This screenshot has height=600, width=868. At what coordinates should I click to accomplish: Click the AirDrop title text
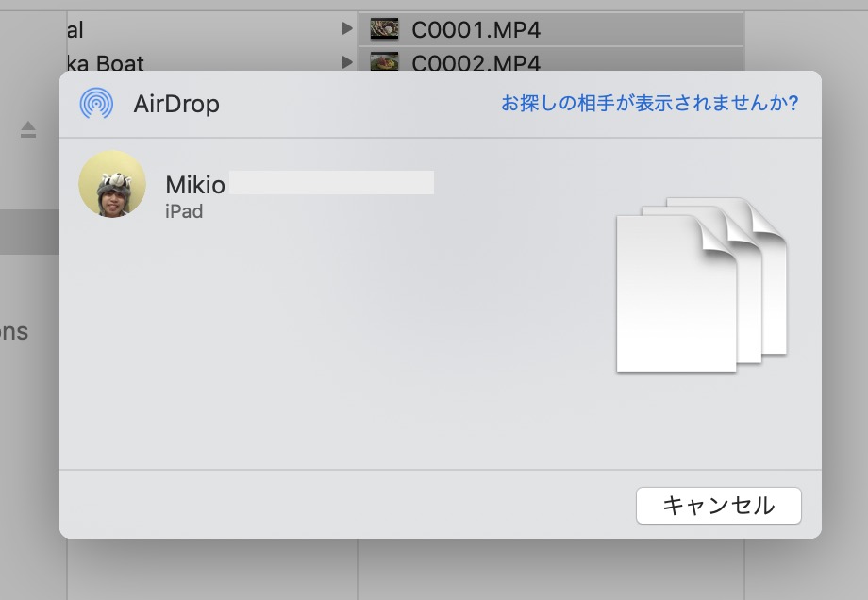(x=176, y=104)
